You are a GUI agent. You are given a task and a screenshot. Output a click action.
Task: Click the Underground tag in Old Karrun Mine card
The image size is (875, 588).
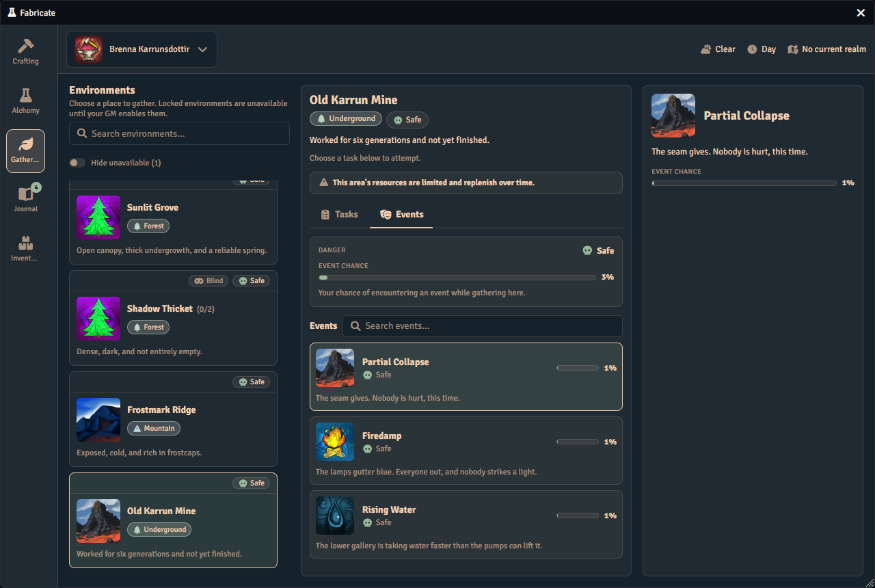click(x=159, y=529)
